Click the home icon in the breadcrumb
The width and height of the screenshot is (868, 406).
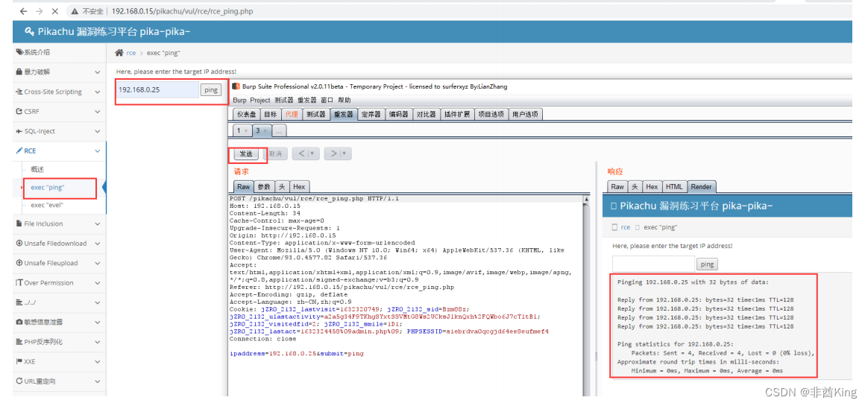(119, 53)
